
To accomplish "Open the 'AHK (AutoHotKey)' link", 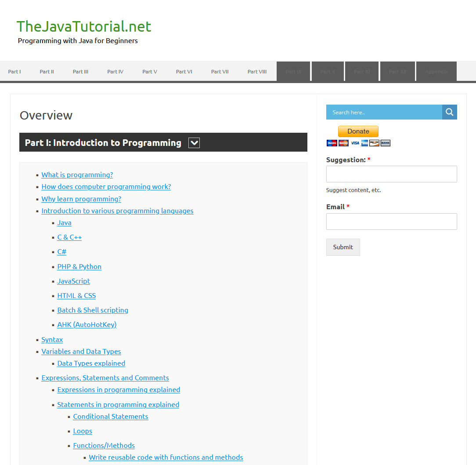I will 87,325.
